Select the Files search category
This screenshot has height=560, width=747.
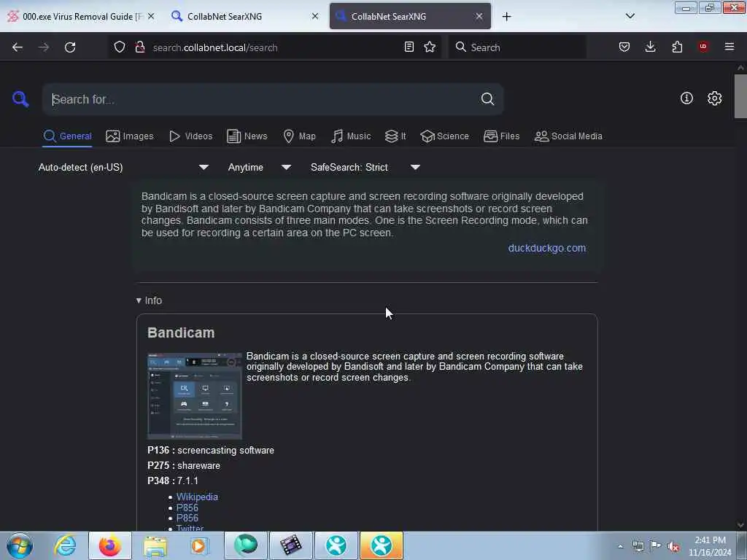pos(501,136)
